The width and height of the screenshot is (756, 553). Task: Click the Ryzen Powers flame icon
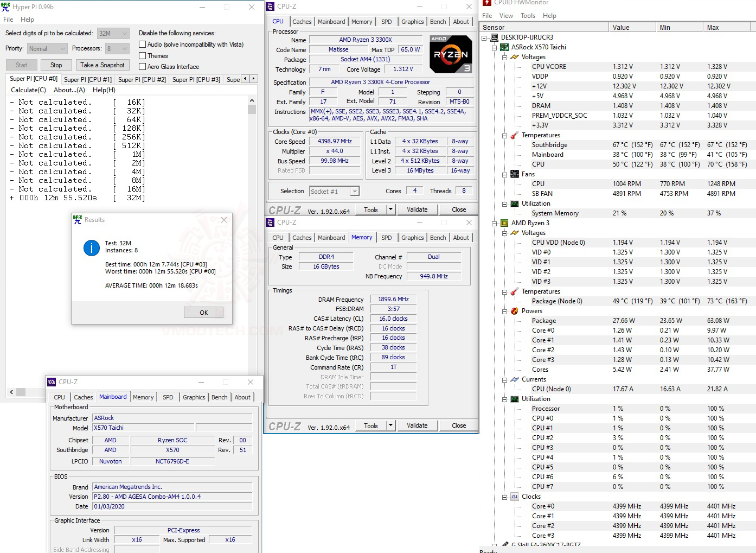(515, 311)
